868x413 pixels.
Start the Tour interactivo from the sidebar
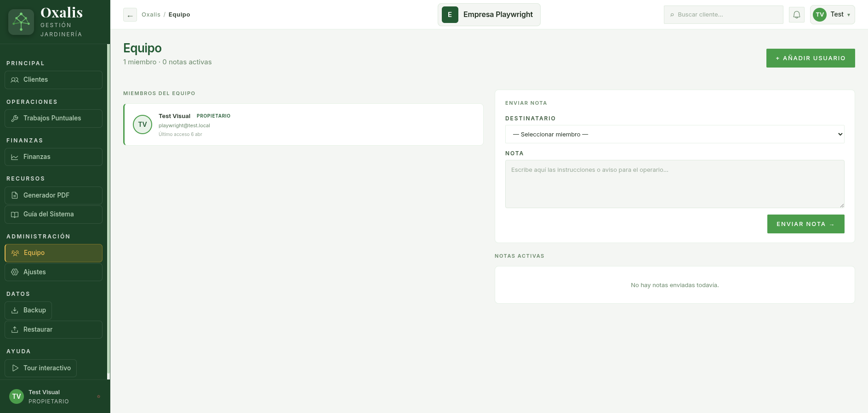click(x=41, y=368)
